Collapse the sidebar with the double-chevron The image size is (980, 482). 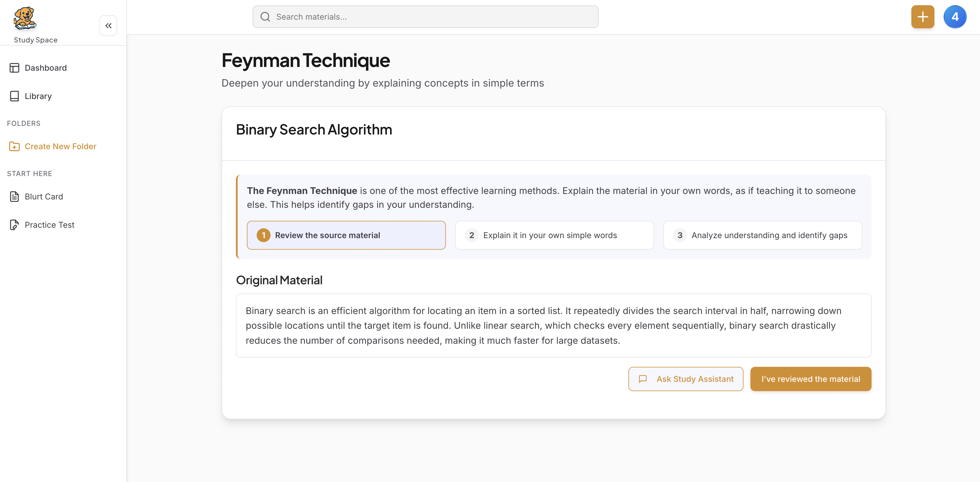108,25
